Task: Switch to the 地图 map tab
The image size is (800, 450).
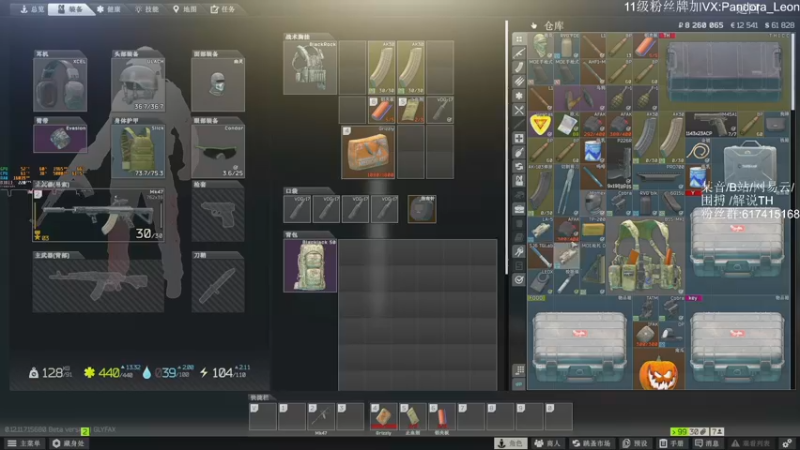Action: [x=185, y=9]
